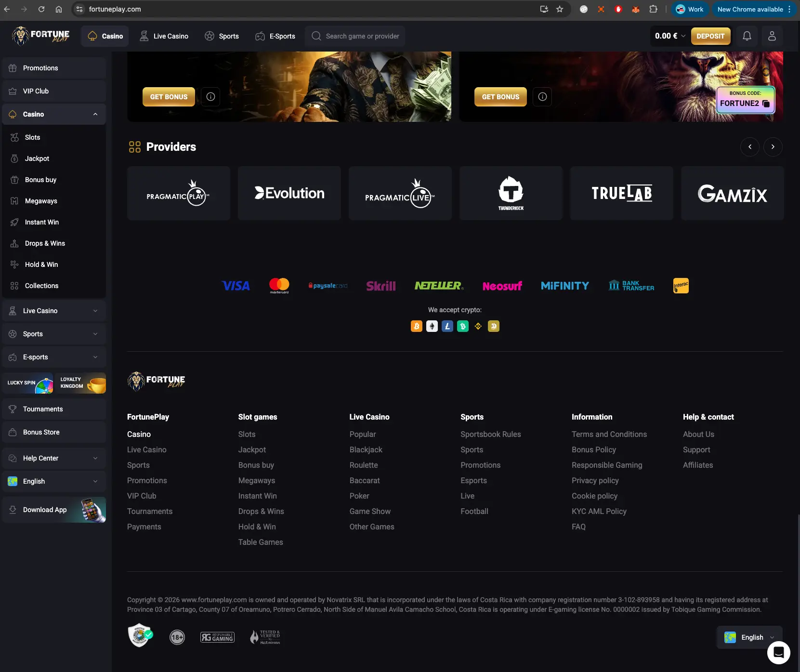Open Chrome extensions puzzle icon

[x=653, y=9]
